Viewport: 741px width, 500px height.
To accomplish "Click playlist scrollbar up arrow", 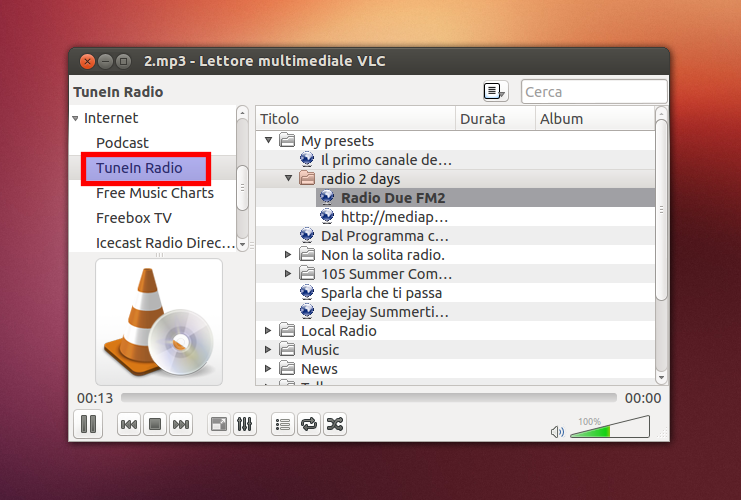I will click(662, 113).
